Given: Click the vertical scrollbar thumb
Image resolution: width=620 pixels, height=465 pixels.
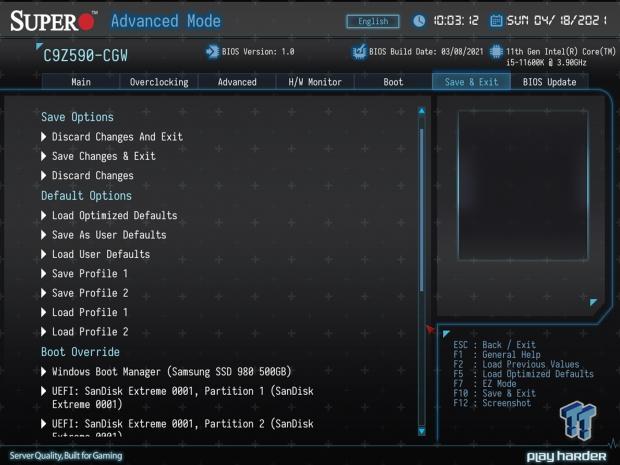Looking at the screenshot, I should [422, 210].
